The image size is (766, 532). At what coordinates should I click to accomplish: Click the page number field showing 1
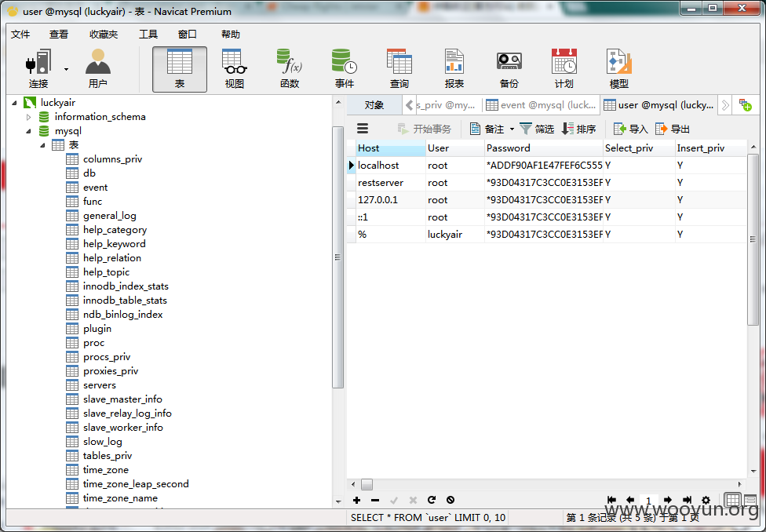coord(649,501)
